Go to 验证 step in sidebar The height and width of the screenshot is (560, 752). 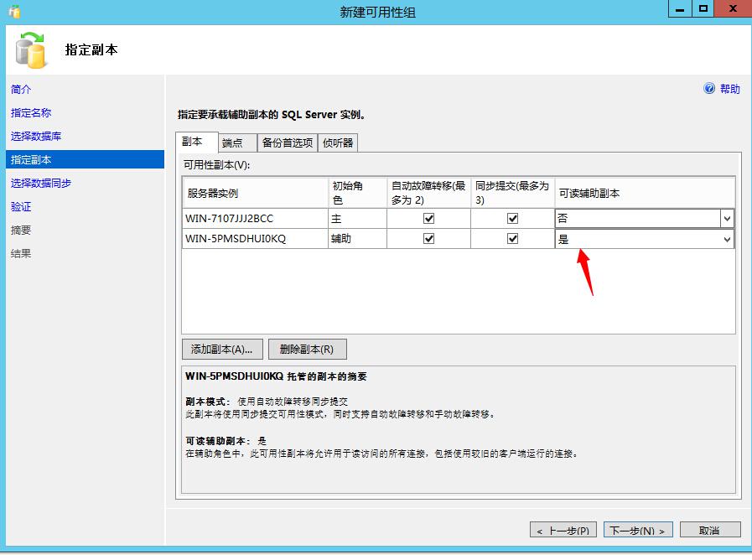(21, 206)
